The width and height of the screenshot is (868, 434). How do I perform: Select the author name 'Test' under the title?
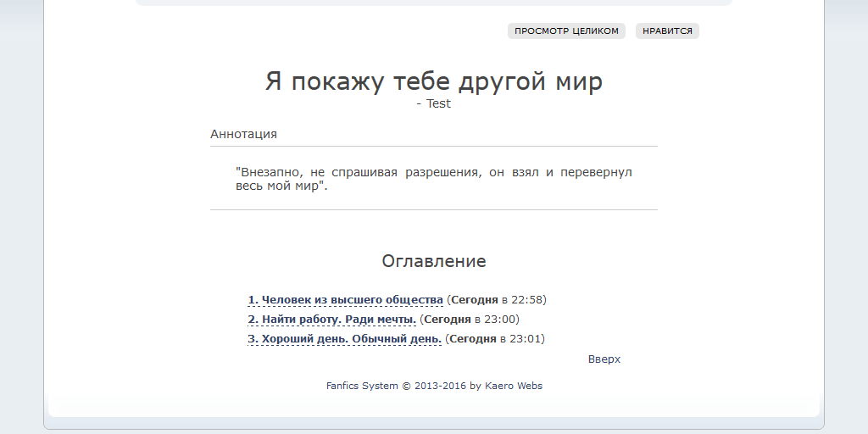point(438,103)
